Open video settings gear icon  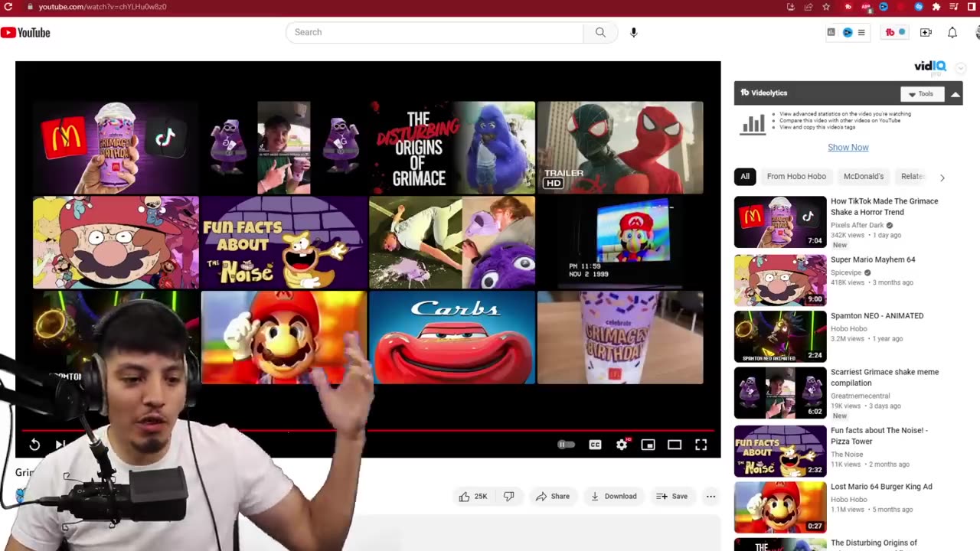click(x=622, y=445)
